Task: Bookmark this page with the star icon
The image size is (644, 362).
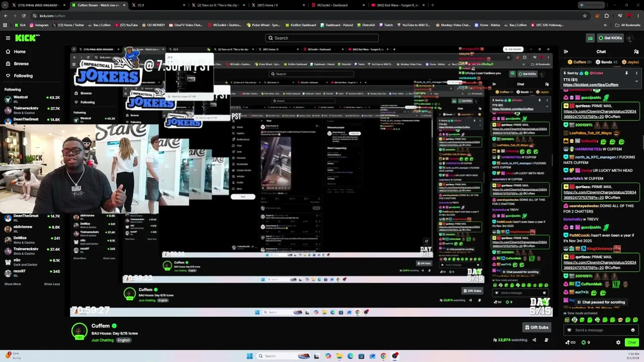Action: point(585,16)
